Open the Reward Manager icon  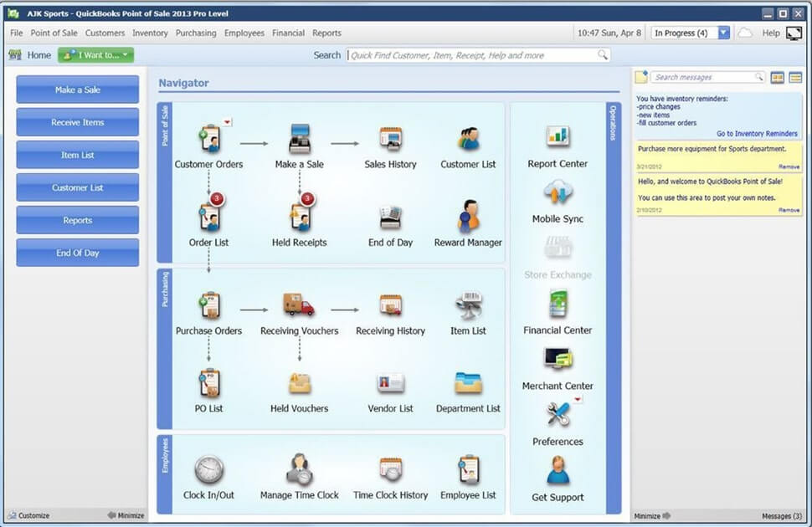point(468,215)
